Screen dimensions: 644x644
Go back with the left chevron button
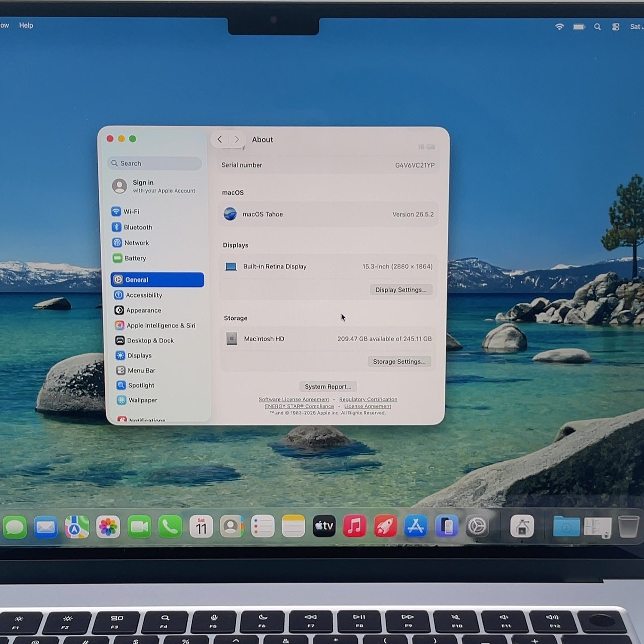(x=220, y=139)
